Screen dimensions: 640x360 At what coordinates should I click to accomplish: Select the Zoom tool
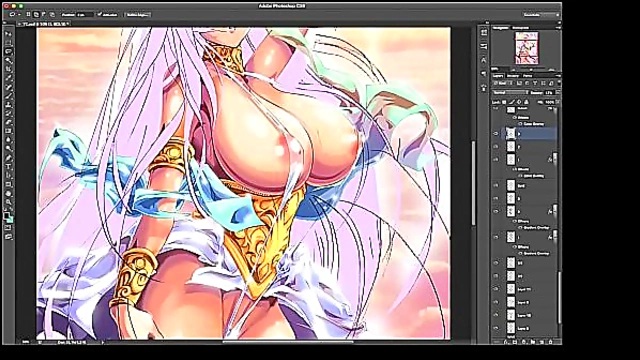[x=8, y=202]
